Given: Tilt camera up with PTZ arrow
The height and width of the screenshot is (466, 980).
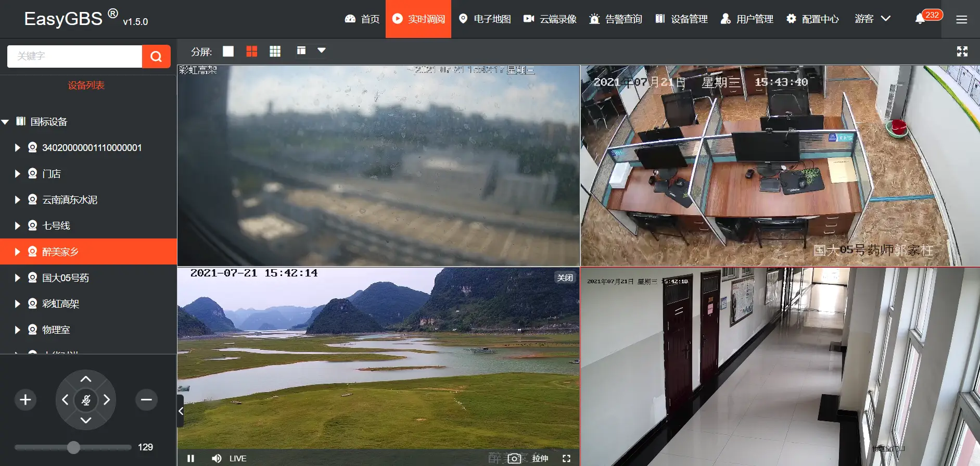Looking at the screenshot, I should [86, 379].
